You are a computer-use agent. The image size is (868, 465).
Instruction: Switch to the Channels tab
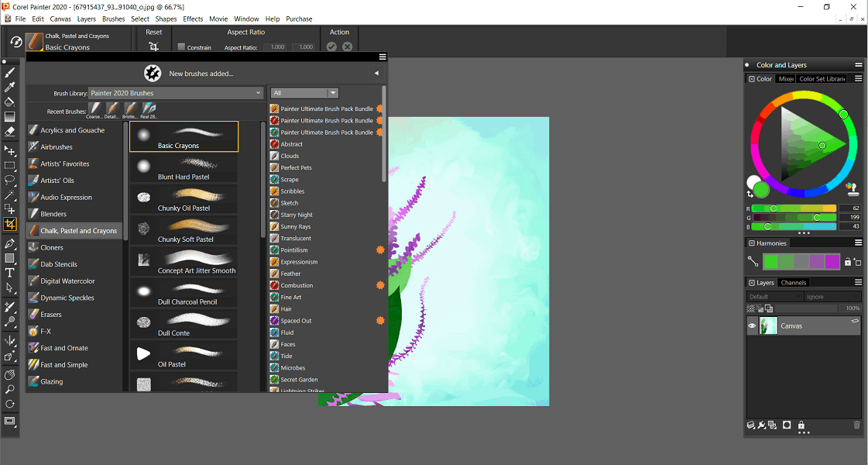pyautogui.click(x=793, y=283)
